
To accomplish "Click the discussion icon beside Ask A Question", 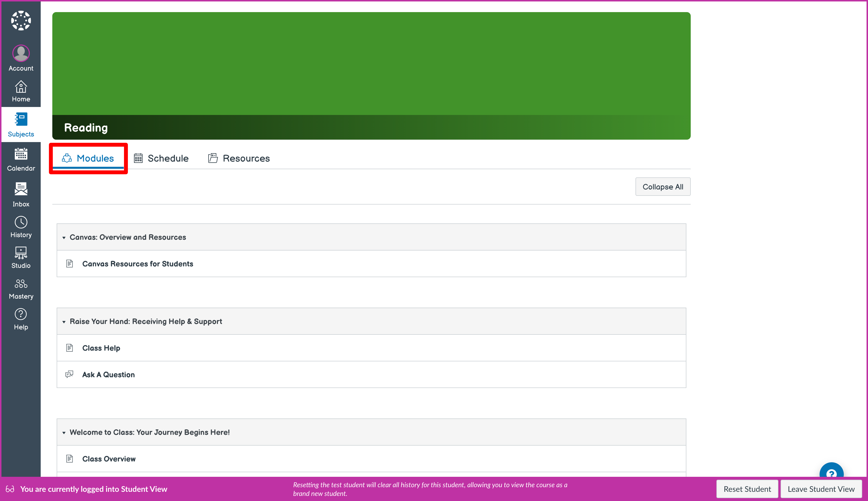I will (x=70, y=374).
